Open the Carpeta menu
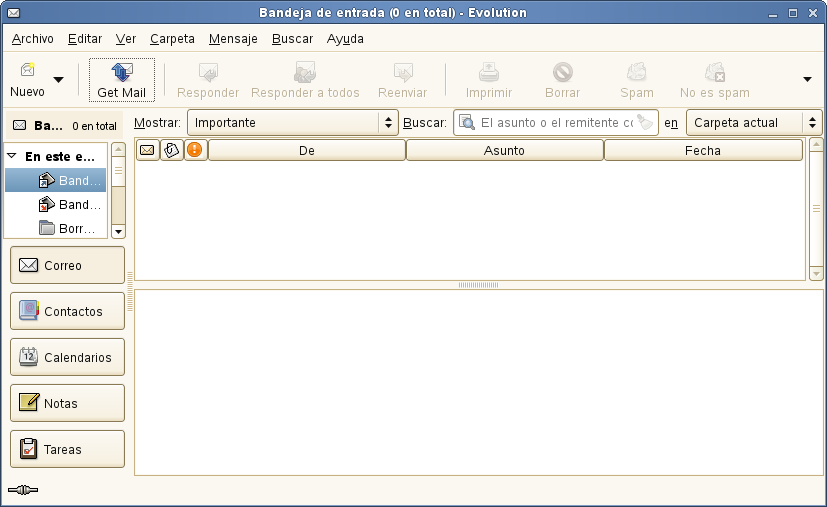 coord(172,39)
